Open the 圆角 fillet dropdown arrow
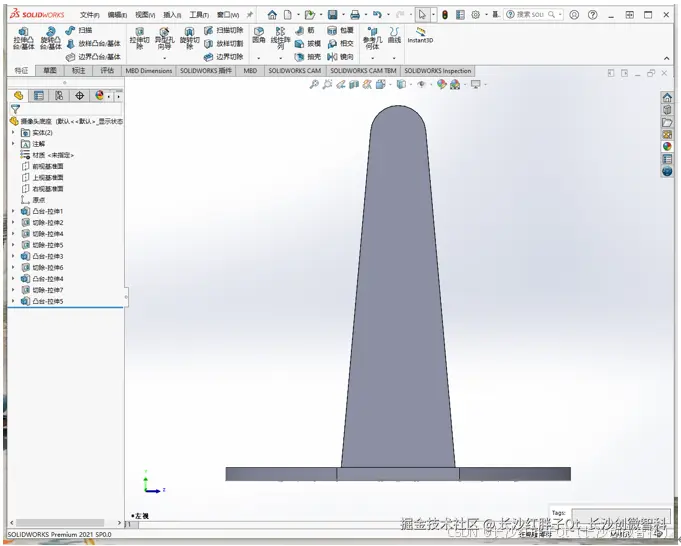The height and width of the screenshot is (546, 681). 259,58
